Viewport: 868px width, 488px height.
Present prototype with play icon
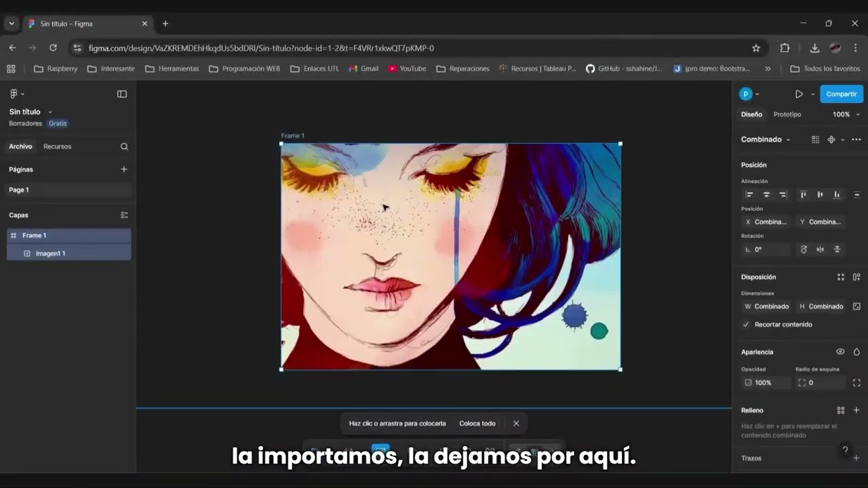coord(799,94)
